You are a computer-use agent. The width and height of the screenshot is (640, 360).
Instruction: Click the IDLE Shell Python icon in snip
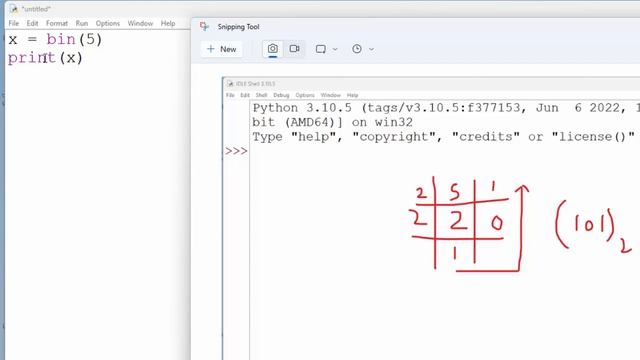pyautogui.click(x=230, y=84)
